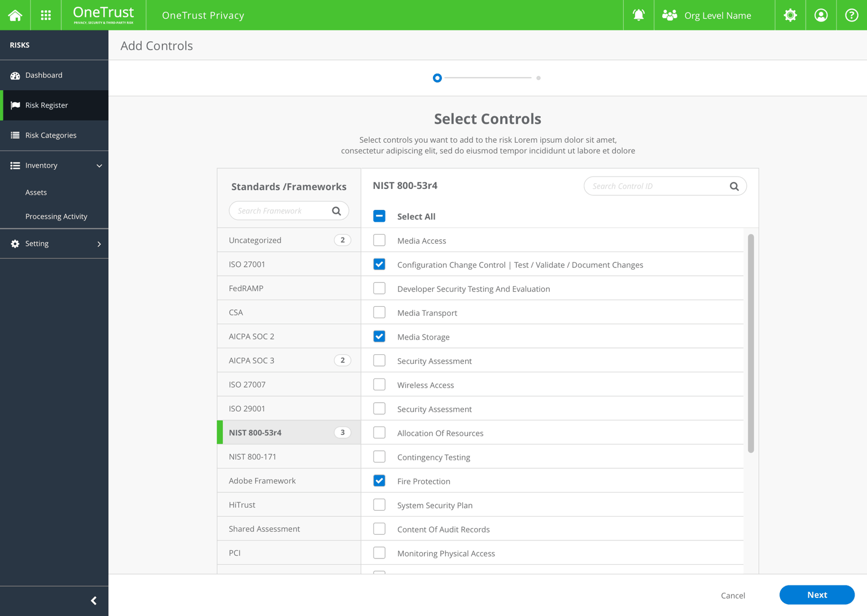Viewport: 867px width, 616px height.
Task: Collapse the Inventory sidebar section
Action: click(x=99, y=166)
